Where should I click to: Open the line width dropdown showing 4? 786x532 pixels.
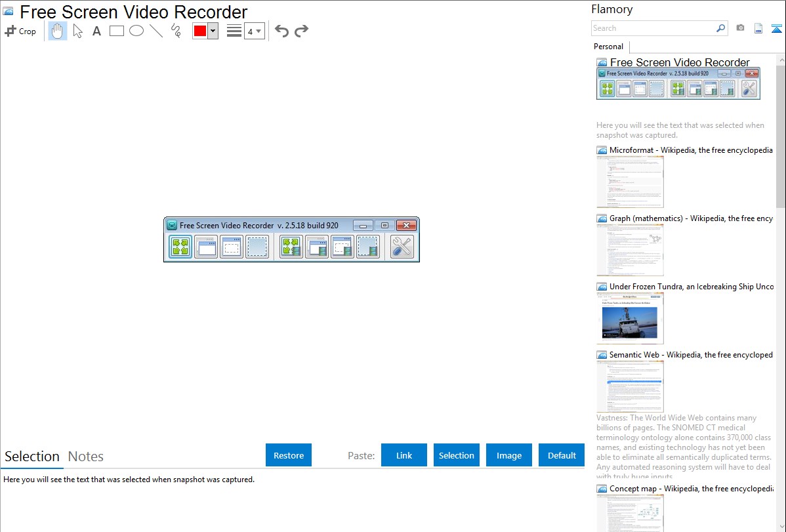click(x=255, y=31)
